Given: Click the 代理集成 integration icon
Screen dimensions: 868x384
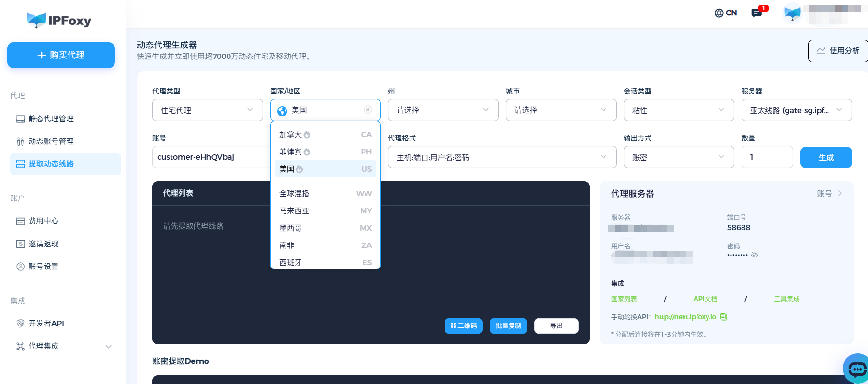Looking at the screenshot, I should tap(21, 346).
